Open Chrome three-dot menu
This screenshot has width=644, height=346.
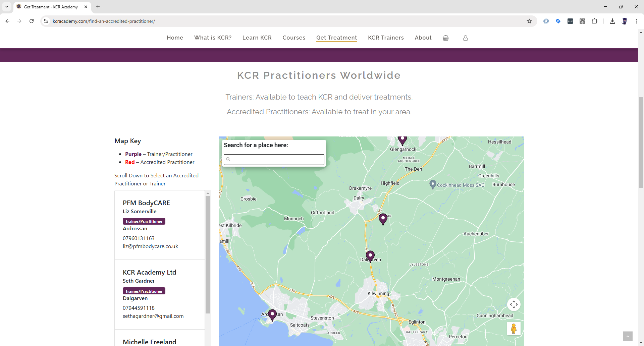tap(637, 21)
